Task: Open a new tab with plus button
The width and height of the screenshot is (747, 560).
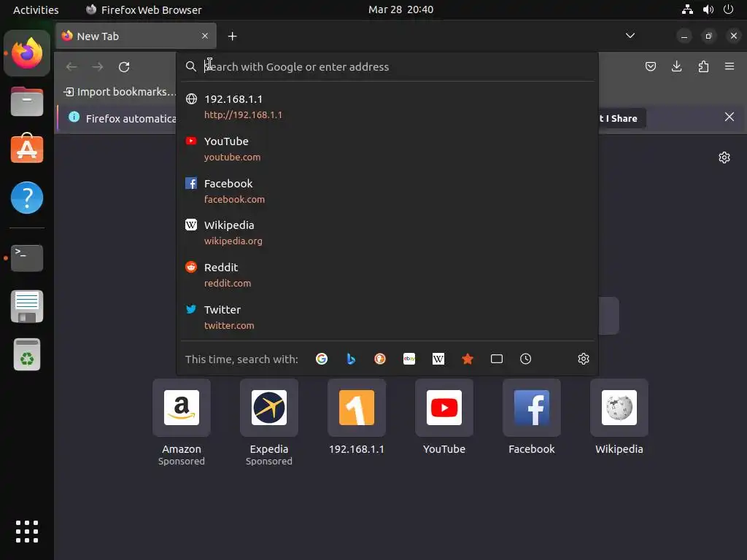Action: (232, 36)
